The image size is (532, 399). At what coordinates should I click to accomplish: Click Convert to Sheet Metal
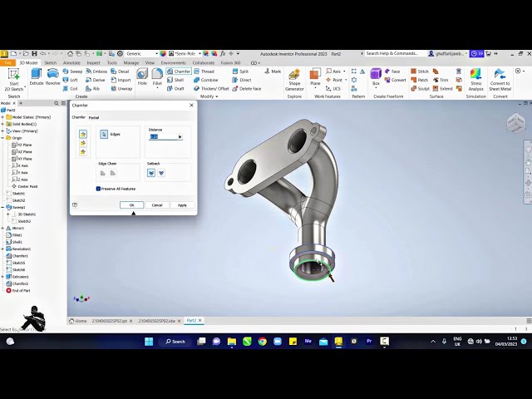coord(500,80)
